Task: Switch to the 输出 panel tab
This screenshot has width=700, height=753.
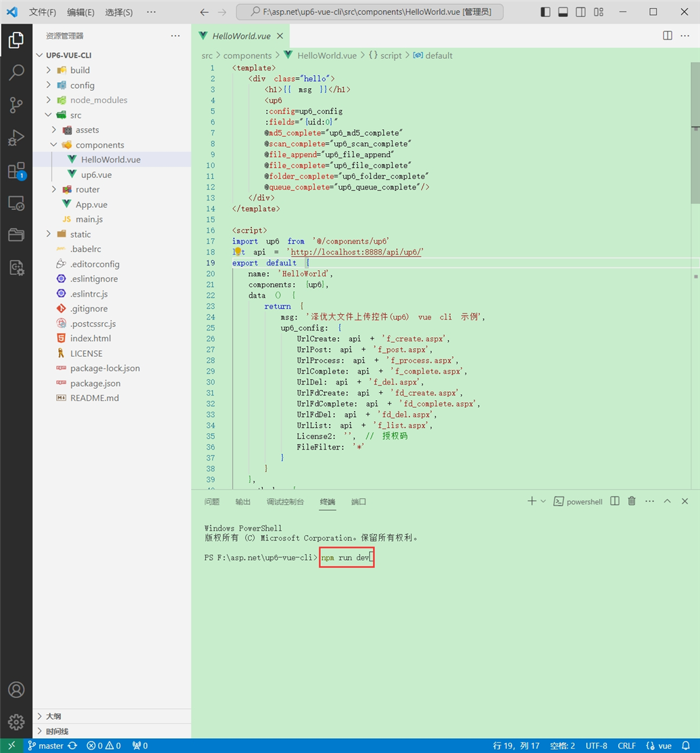Action: coord(243,502)
